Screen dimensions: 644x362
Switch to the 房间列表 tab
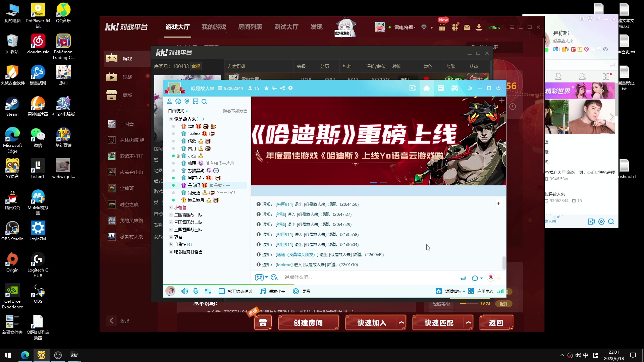pyautogui.click(x=250, y=27)
